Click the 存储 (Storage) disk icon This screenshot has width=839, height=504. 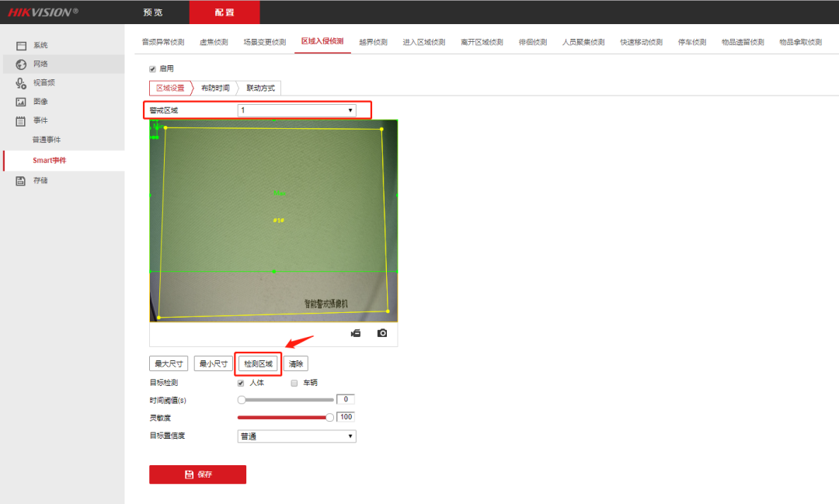click(x=22, y=181)
